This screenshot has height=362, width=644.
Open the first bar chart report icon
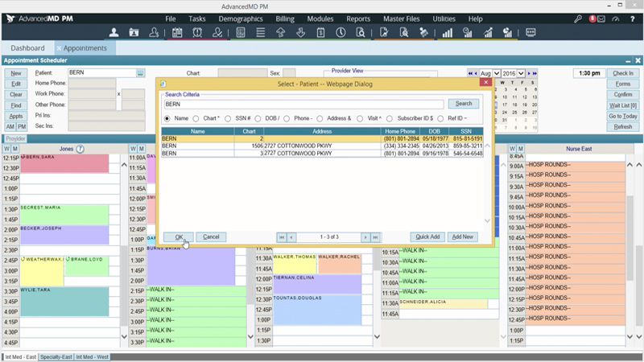(446, 33)
